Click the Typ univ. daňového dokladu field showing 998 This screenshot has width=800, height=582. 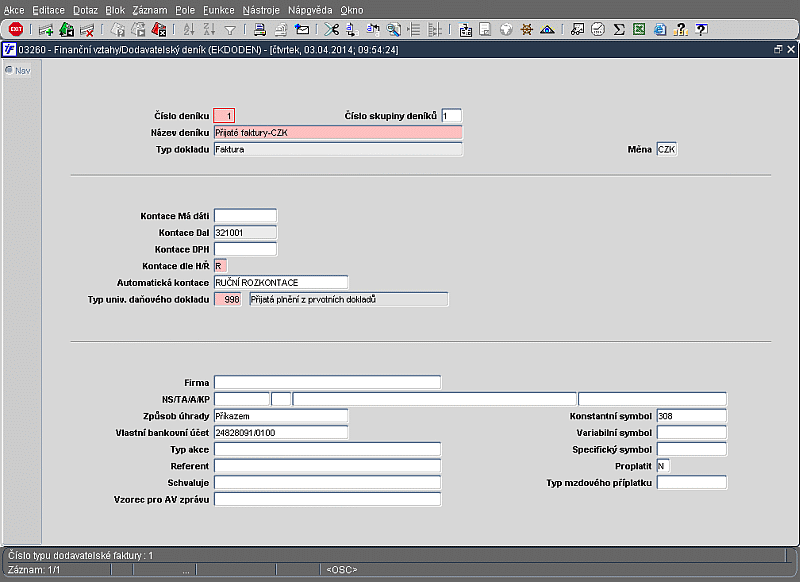[x=228, y=299]
